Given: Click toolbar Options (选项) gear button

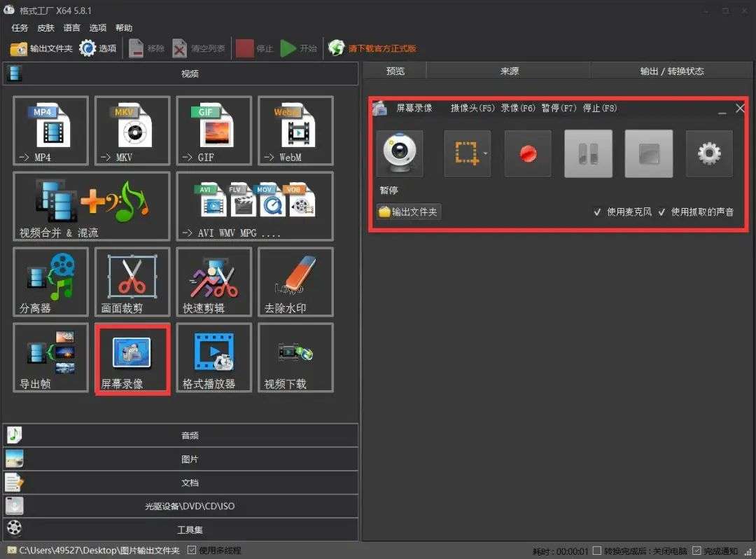Looking at the screenshot, I should click(98, 48).
